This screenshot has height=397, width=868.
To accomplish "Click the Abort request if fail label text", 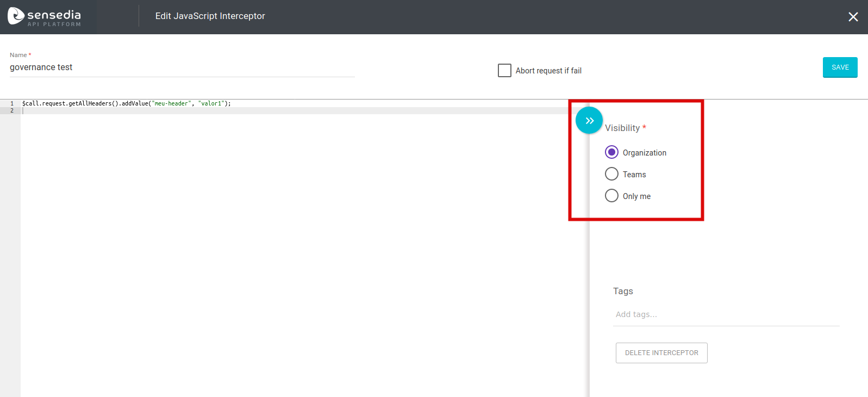I will coord(548,71).
